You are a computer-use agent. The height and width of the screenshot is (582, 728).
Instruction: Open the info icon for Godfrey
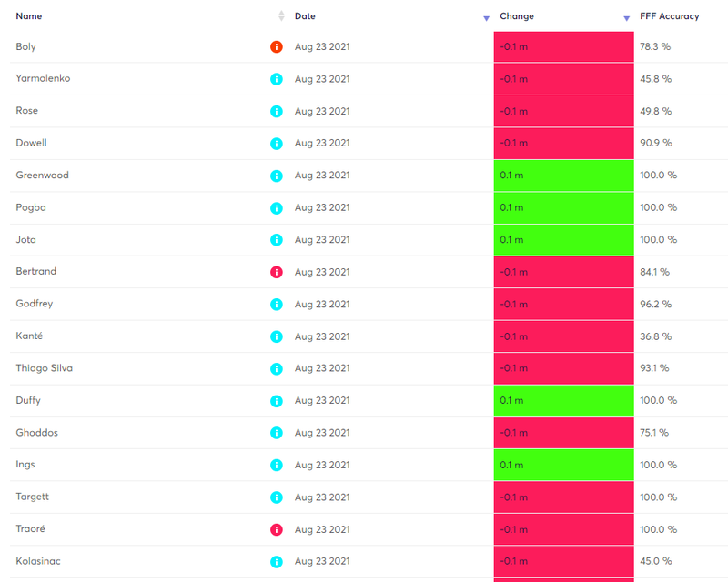(x=277, y=305)
